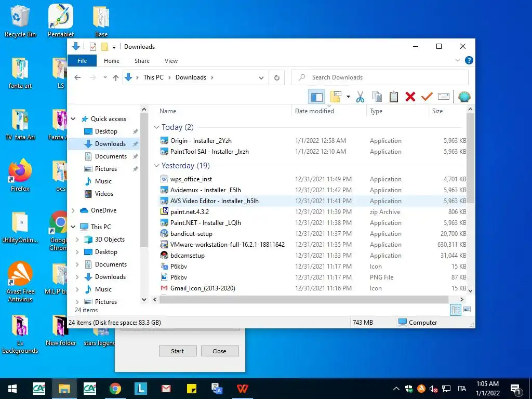The width and height of the screenshot is (532, 399).
Task: Open Windows Start menu button
Action: (12, 389)
